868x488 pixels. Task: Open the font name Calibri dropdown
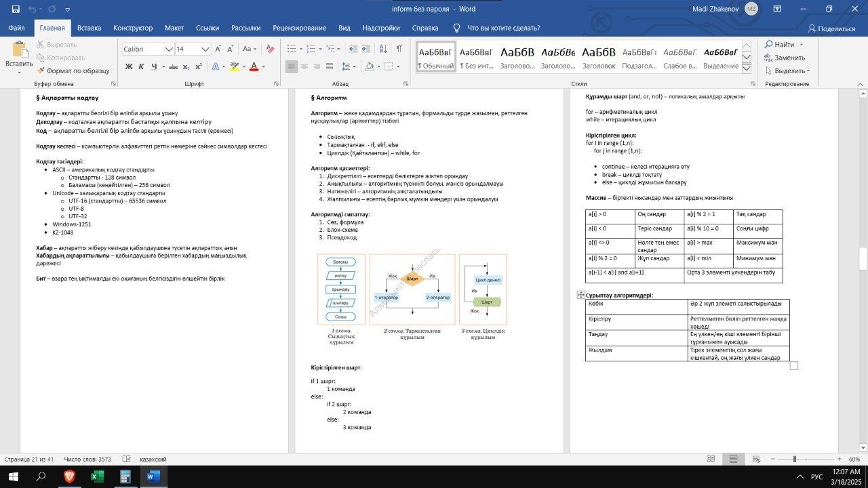pos(169,49)
